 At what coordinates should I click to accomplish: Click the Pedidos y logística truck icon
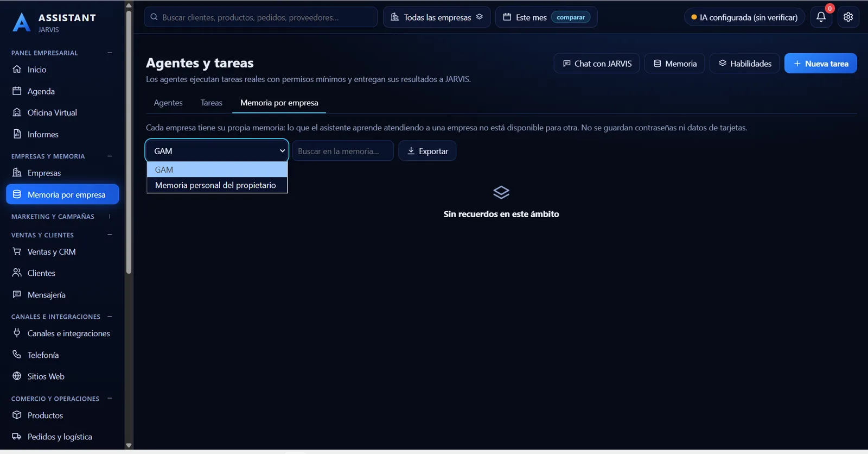(17, 437)
